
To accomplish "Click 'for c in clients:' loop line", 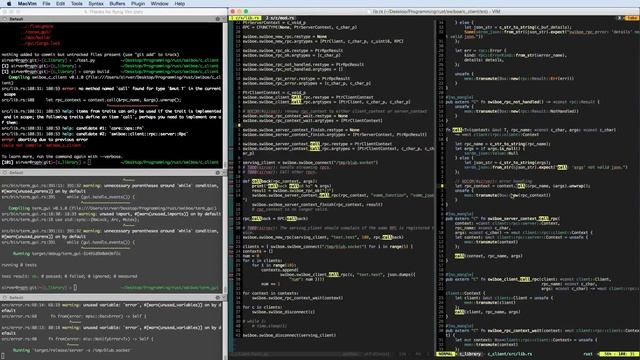I will [x=262, y=260].
